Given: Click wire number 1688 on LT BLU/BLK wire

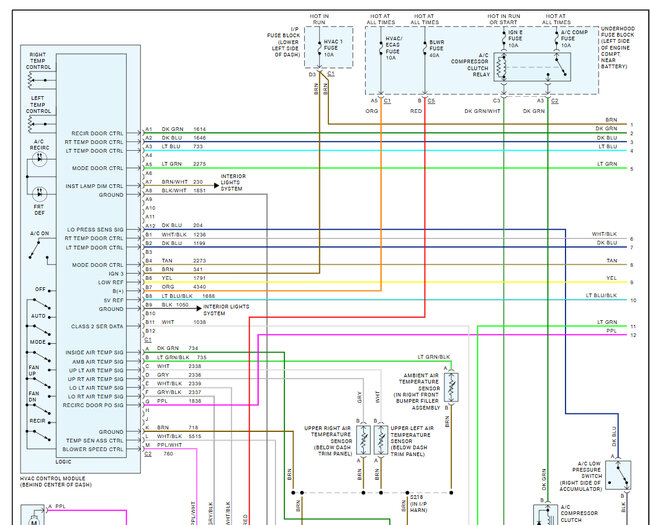Looking at the screenshot, I should (209, 296).
